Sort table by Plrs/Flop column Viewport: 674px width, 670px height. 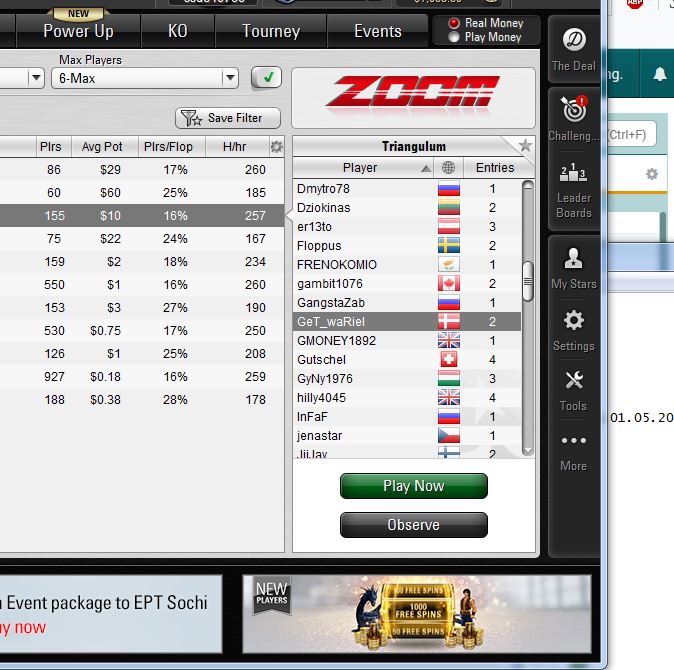coord(172,147)
